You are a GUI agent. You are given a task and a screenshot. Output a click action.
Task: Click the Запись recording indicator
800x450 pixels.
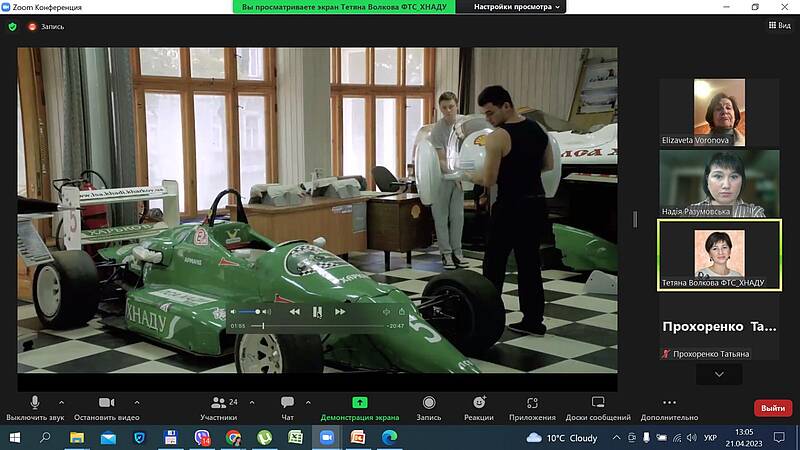46,27
